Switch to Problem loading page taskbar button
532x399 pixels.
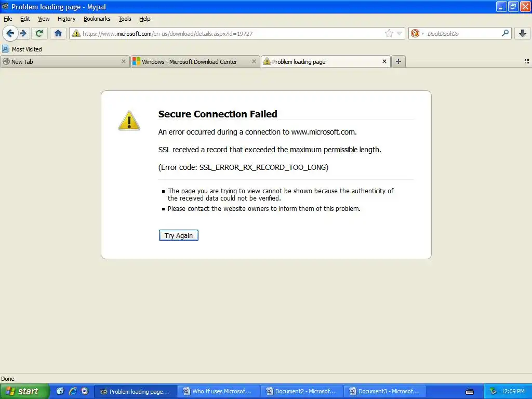coord(135,392)
